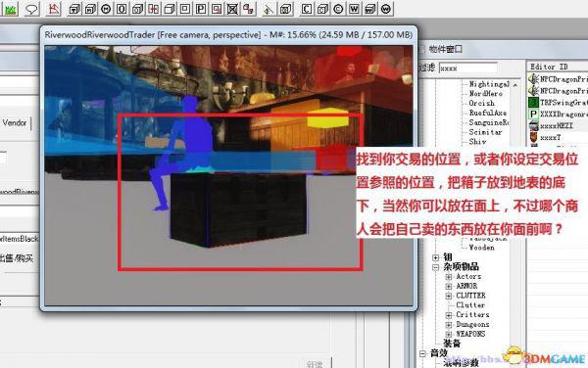Expand the Actors tree node
The image size is (588, 368).
pos(449,277)
